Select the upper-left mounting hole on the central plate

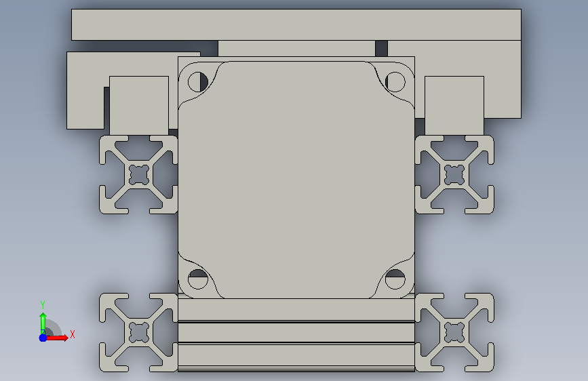(x=197, y=82)
